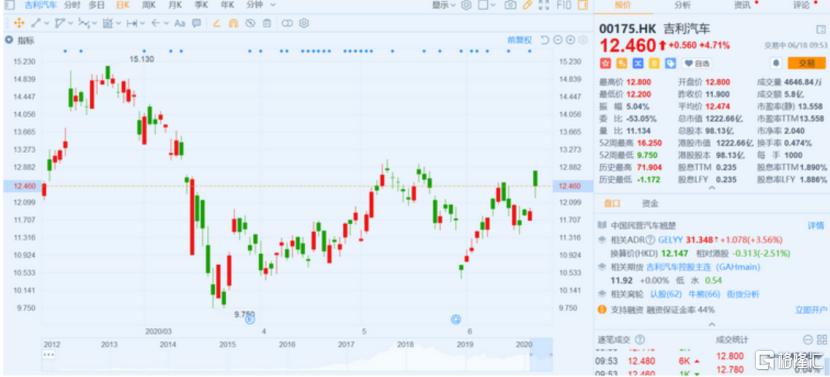The width and height of the screenshot is (830, 377).
Task: Click the blue tag badge icon
Action: (x=671, y=64)
